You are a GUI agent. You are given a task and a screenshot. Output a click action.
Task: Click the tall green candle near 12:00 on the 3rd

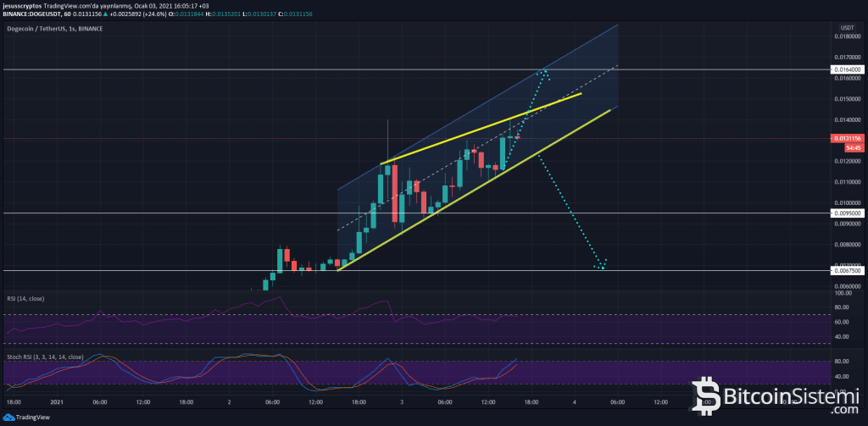[503, 152]
